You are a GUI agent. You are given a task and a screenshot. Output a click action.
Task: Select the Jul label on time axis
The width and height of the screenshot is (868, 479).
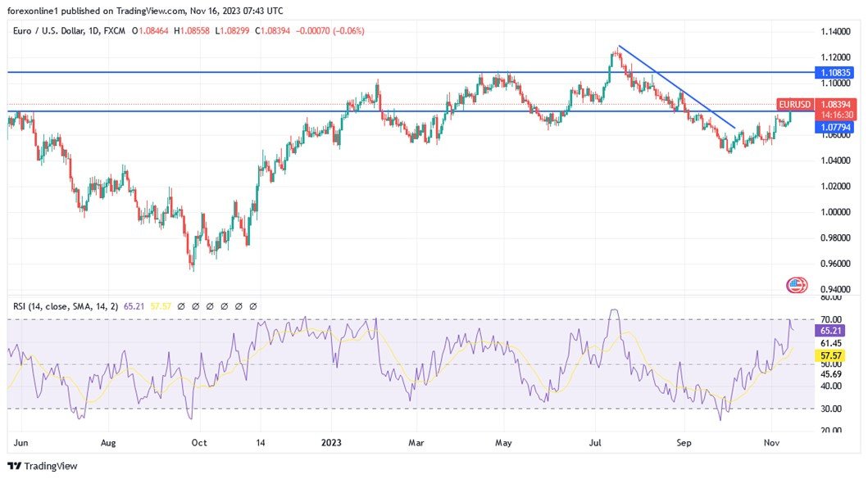595,443
